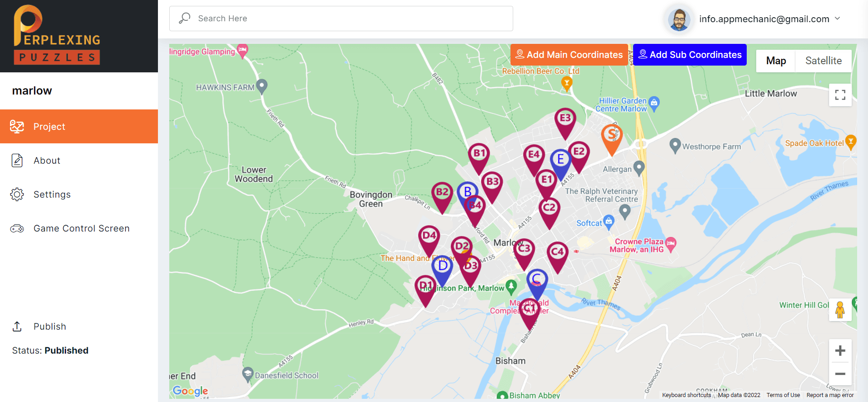Select the E3 sub marker
Image resolution: width=868 pixels, height=402 pixels.
click(565, 123)
